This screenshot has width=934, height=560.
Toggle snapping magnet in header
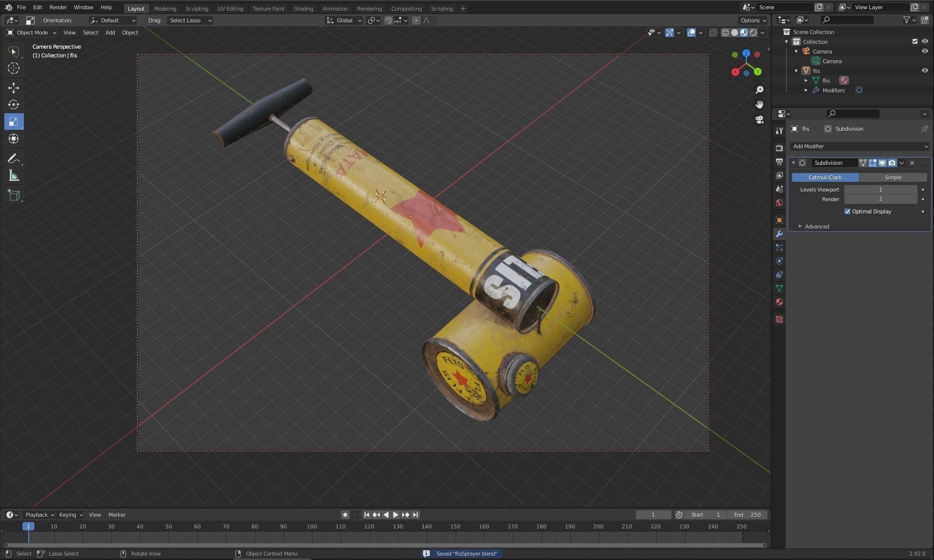[388, 20]
